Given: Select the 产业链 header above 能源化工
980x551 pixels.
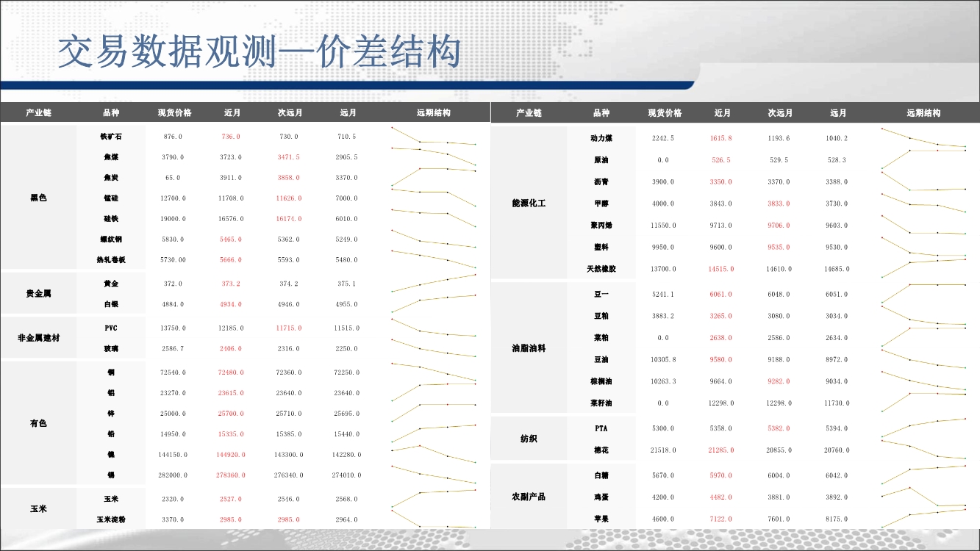Looking at the screenshot, I should coord(529,113).
